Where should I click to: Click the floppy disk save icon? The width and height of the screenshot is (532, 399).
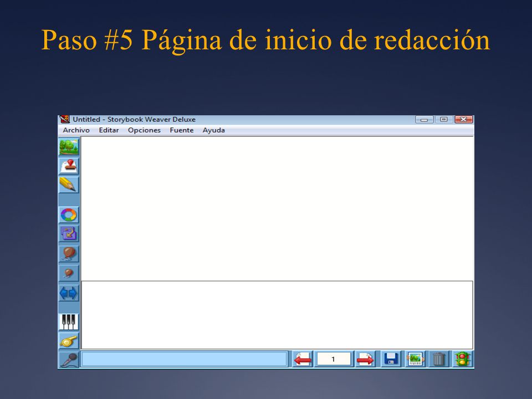(391, 359)
